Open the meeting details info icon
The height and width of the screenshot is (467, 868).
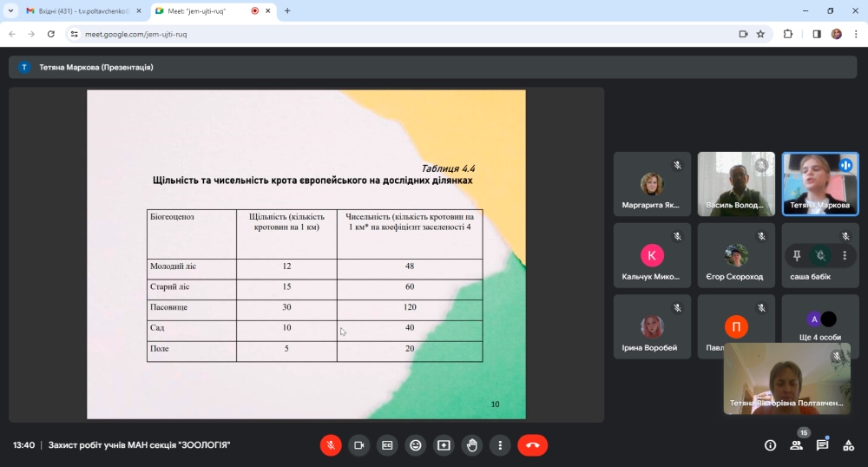[770, 445]
